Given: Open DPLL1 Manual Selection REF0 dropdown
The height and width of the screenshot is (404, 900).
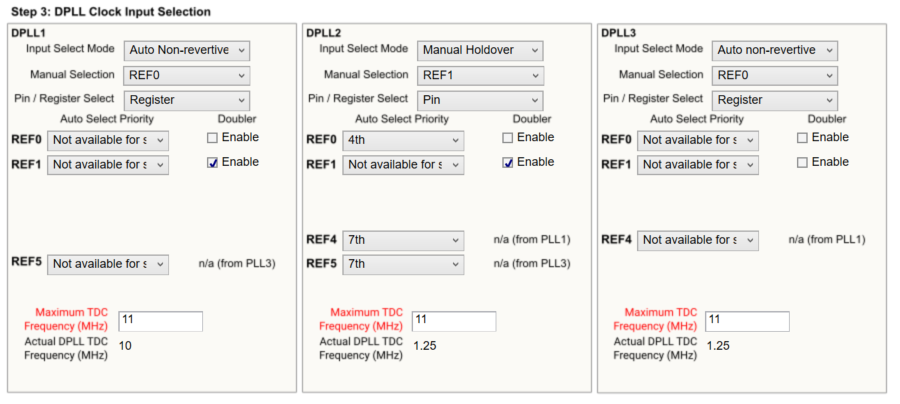Looking at the screenshot, I should pyautogui.click(x=186, y=75).
